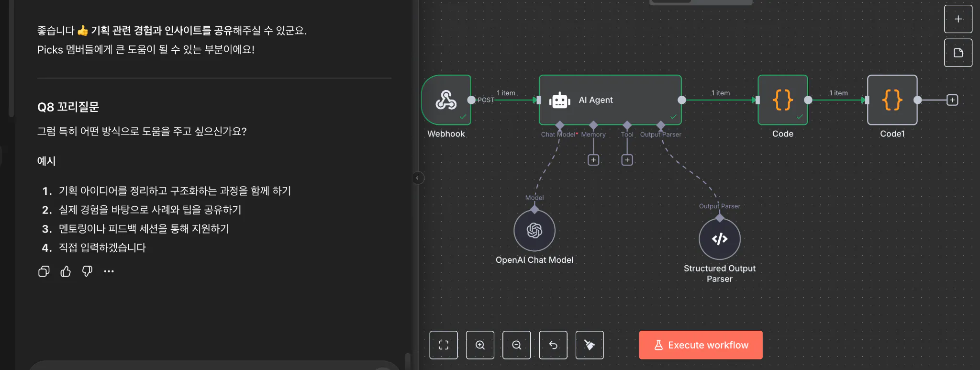Click the diamond atop Structured Output Parser
Image resolution: width=980 pixels, height=370 pixels.
720,218
